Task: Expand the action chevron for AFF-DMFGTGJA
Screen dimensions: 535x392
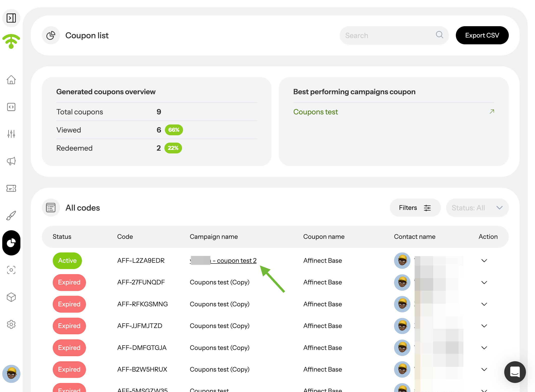Action: tap(484, 348)
